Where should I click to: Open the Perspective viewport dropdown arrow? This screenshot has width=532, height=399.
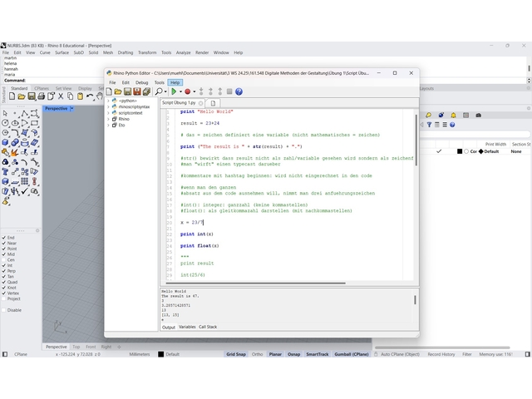click(x=72, y=109)
